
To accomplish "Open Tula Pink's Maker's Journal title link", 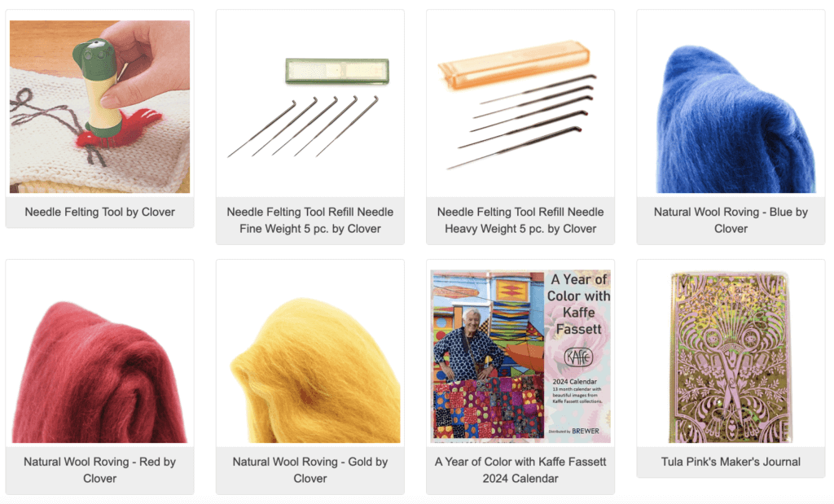I will click(x=731, y=462).
